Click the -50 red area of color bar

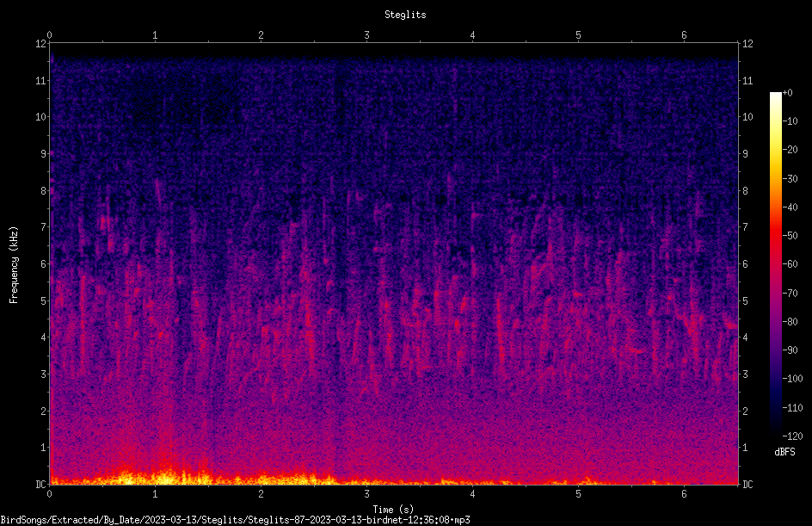click(775, 236)
